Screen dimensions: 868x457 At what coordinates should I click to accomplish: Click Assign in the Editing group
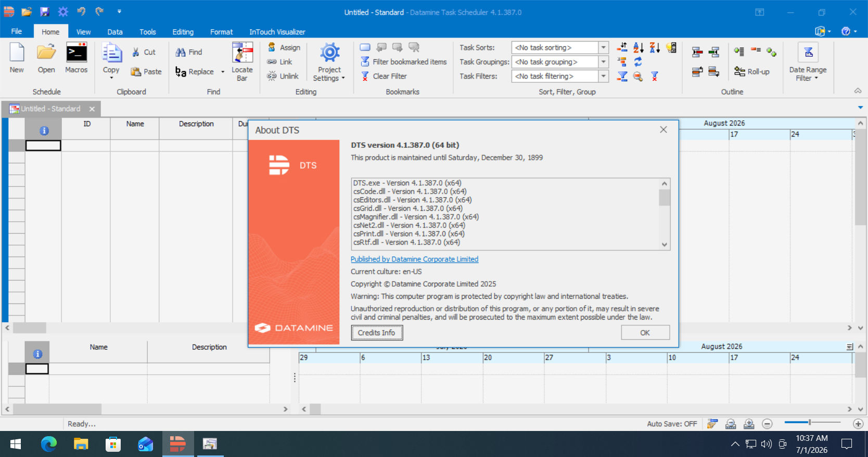(284, 47)
